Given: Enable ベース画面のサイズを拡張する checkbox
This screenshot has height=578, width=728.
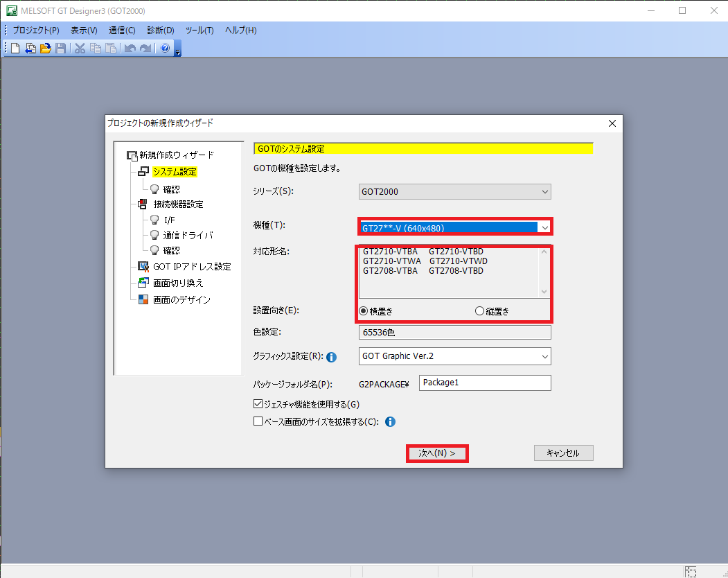Looking at the screenshot, I should [x=258, y=421].
